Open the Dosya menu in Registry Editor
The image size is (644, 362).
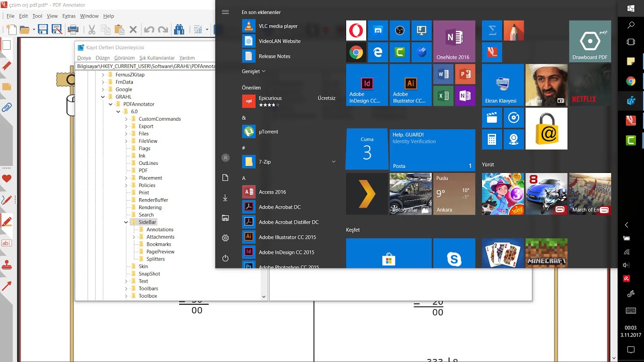coord(84,58)
